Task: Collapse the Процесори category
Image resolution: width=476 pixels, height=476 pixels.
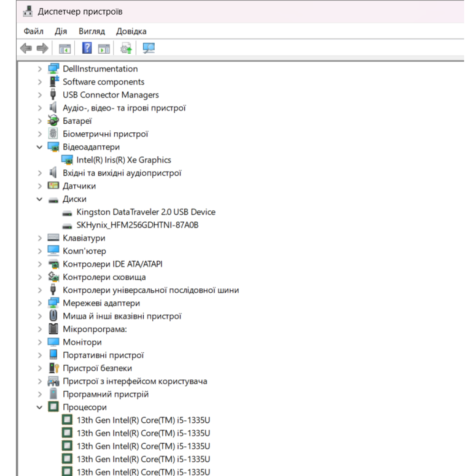Action: click(40, 407)
